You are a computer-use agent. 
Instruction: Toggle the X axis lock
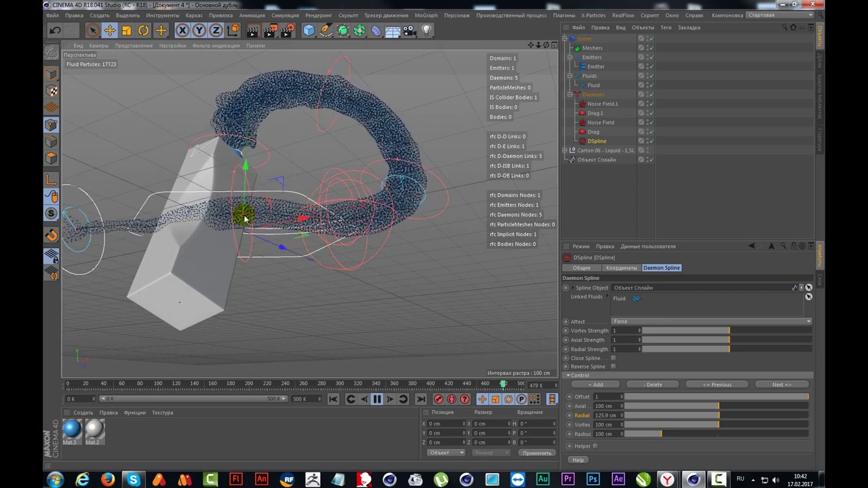coord(182,30)
